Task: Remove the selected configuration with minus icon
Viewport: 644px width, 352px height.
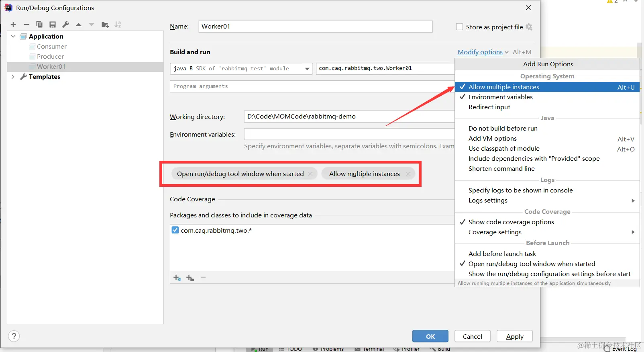Action: pos(26,25)
